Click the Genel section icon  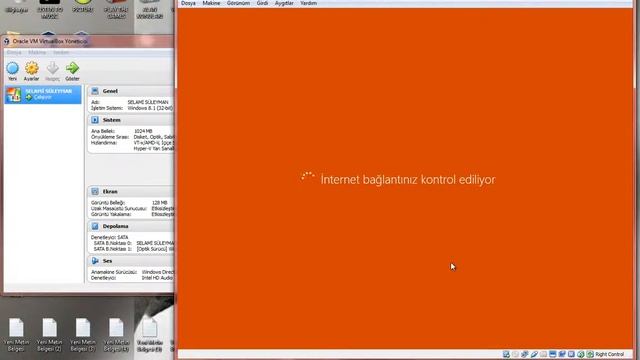coord(95,91)
